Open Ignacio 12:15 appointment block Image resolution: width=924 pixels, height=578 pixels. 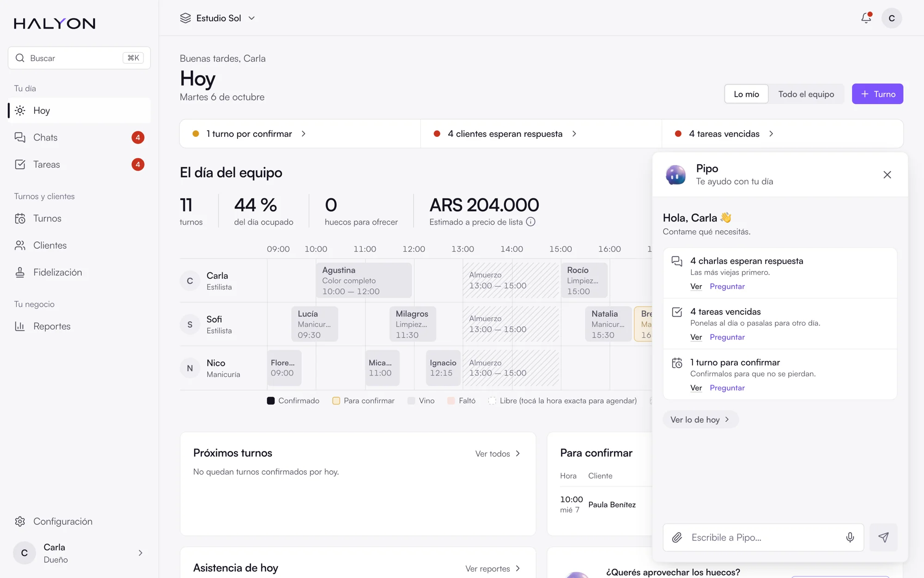click(x=443, y=368)
